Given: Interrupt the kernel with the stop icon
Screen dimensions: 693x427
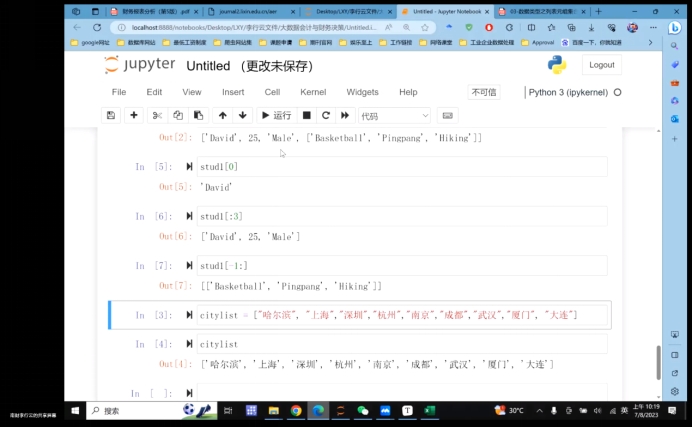Looking at the screenshot, I should 307,116.
